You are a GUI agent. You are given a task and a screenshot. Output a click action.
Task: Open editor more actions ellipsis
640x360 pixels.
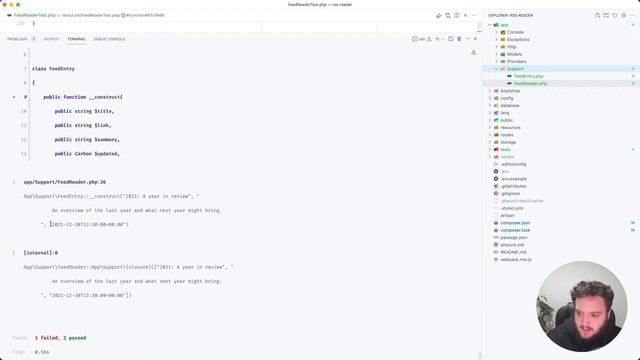click(x=474, y=16)
